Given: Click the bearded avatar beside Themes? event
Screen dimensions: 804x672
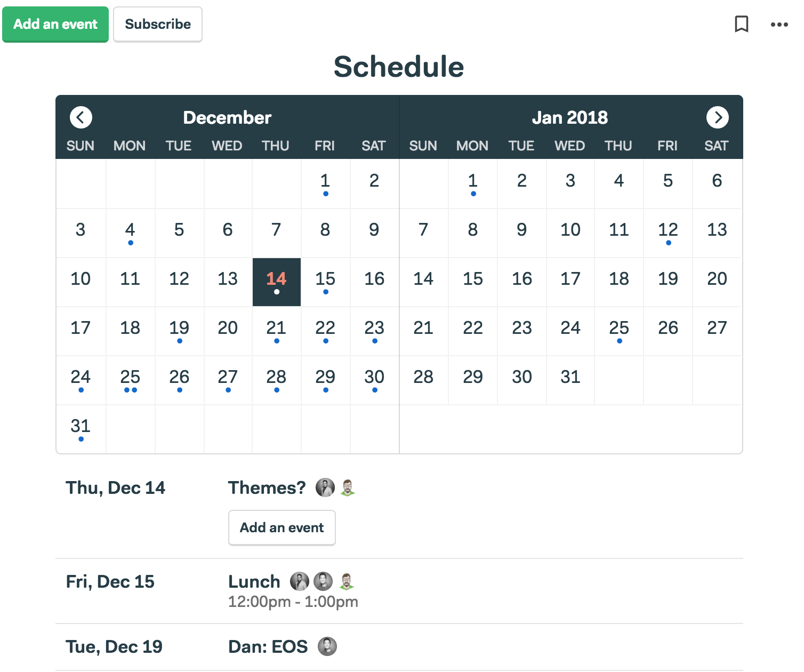Looking at the screenshot, I should [348, 487].
